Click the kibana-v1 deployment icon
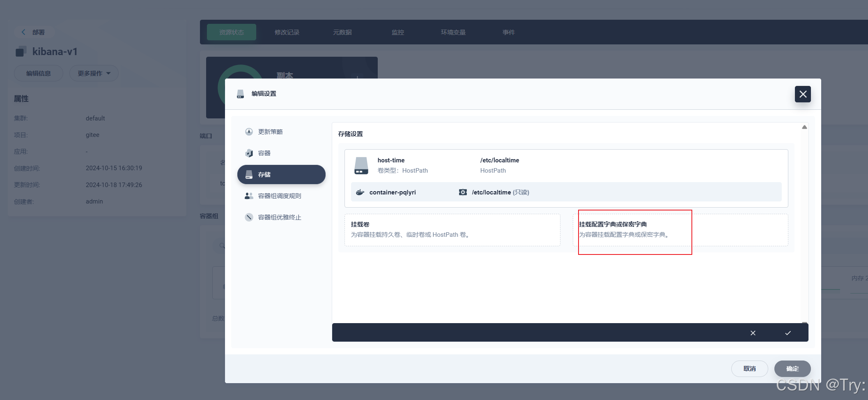 [x=21, y=51]
